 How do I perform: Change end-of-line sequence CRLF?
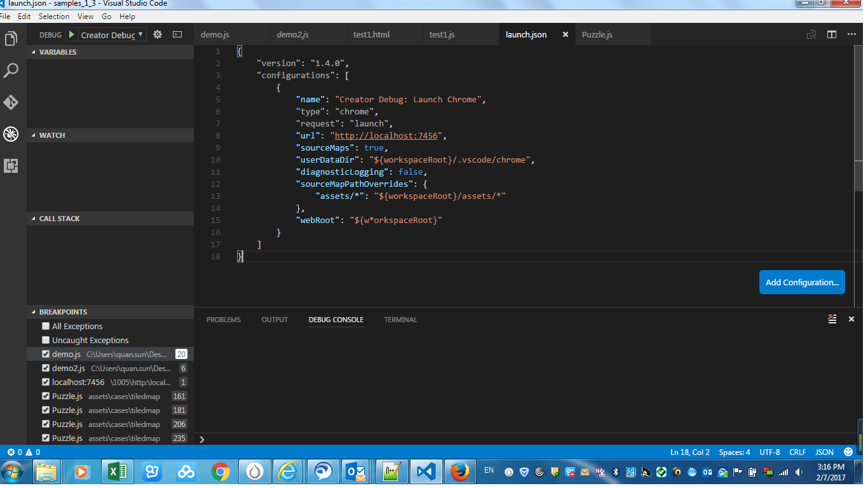point(797,452)
